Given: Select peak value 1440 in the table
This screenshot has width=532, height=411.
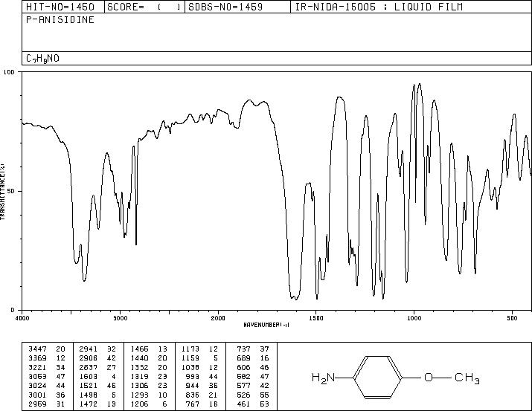Looking at the screenshot, I should pyautogui.click(x=139, y=358).
